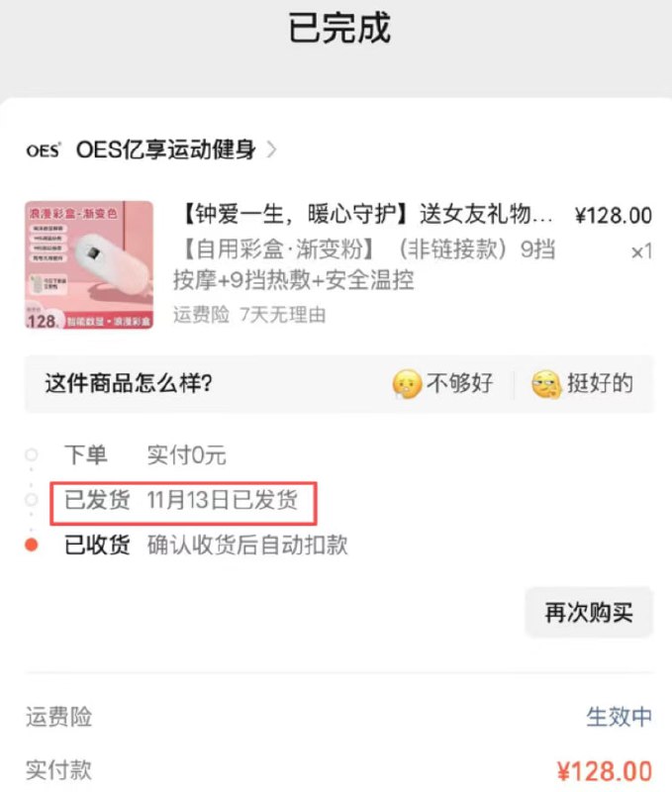The width and height of the screenshot is (672, 792).
Task: View the pink massager product thumbnail
Action: 89,264
